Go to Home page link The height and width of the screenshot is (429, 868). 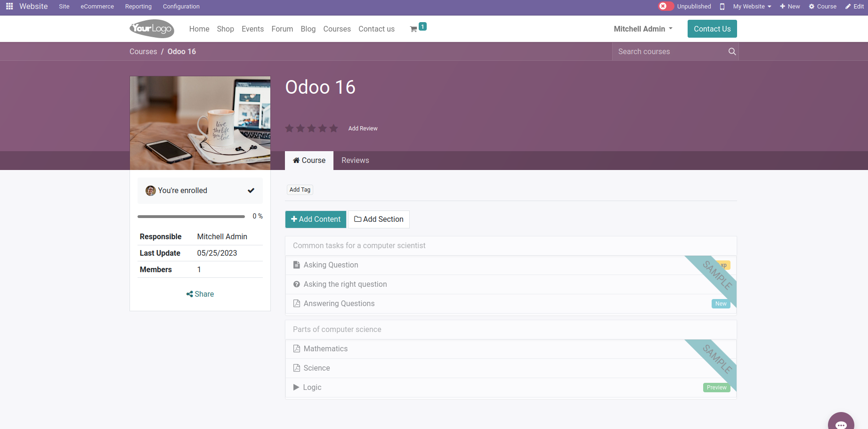(x=199, y=29)
